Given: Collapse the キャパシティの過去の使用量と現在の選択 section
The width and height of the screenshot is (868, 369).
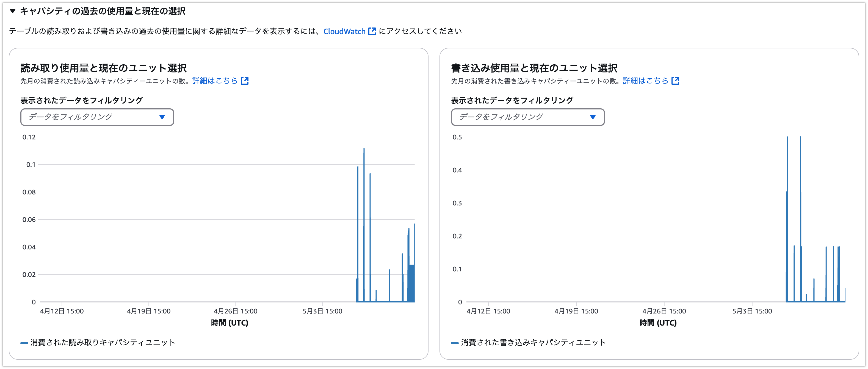Looking at the screenshot, I should [12, 11].
